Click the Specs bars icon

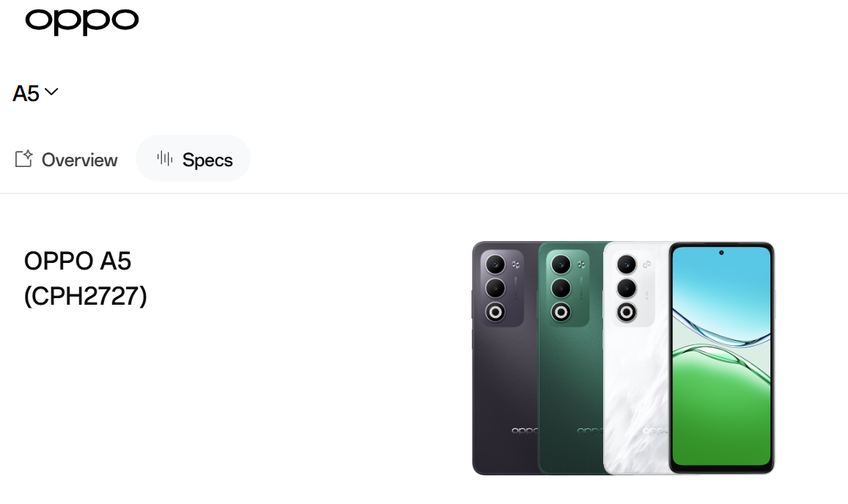[x=164, y=158]
